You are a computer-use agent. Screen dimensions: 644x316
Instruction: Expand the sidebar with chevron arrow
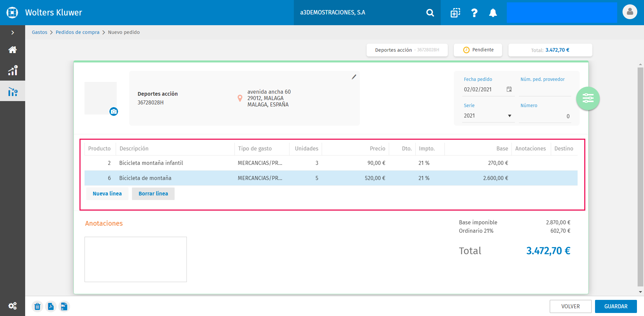point(12,33)
